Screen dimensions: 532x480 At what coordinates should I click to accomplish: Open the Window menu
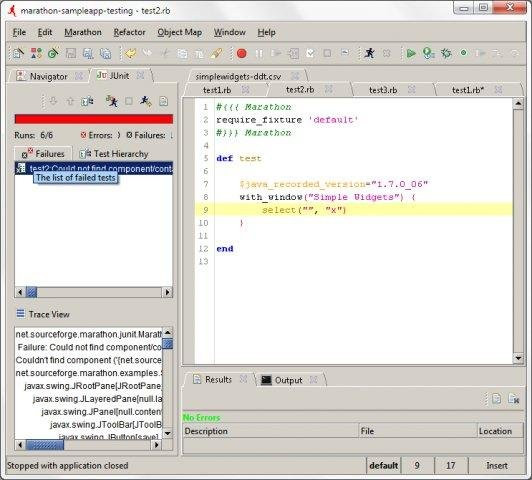230,33
